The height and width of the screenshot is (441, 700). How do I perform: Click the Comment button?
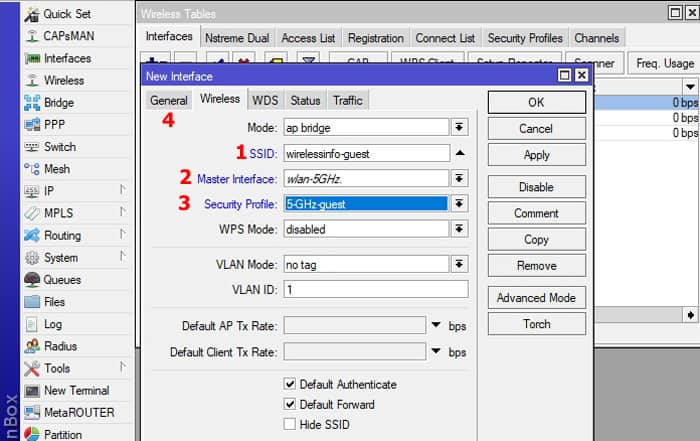[x=537, y=213]
